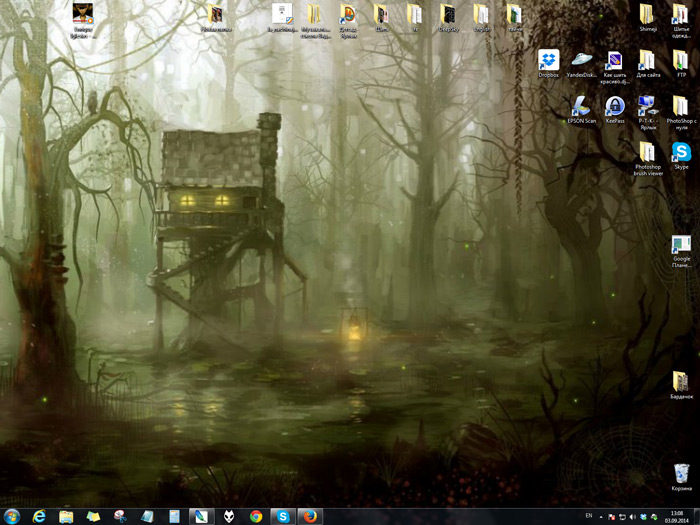Open the volume speaker tray icon

tap(632, 517)
